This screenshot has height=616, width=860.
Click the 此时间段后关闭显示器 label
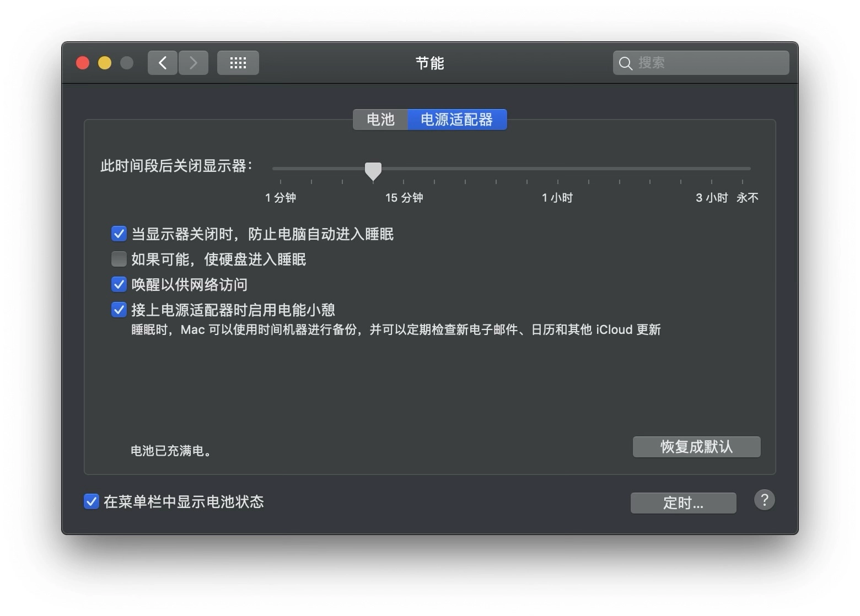(176, 166)
